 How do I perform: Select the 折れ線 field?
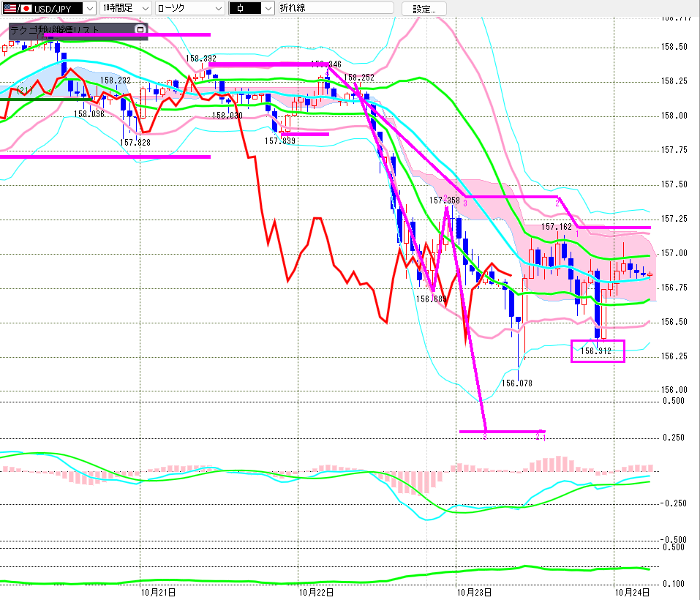click(x=336, y=8)
